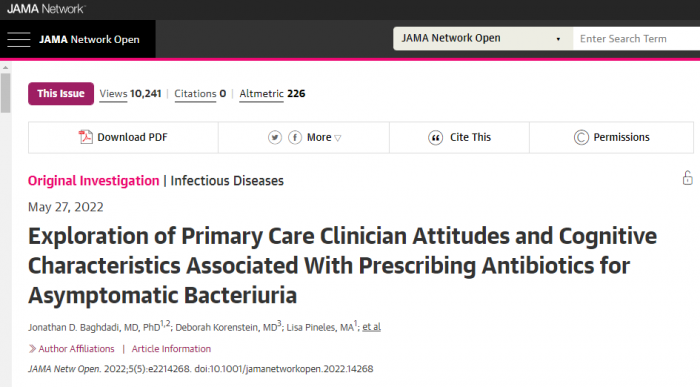Image resolution: width=700 pixels, height=387 pixels.
Task: Click the JAMA Network logo
Action: (x=46, y=8)
